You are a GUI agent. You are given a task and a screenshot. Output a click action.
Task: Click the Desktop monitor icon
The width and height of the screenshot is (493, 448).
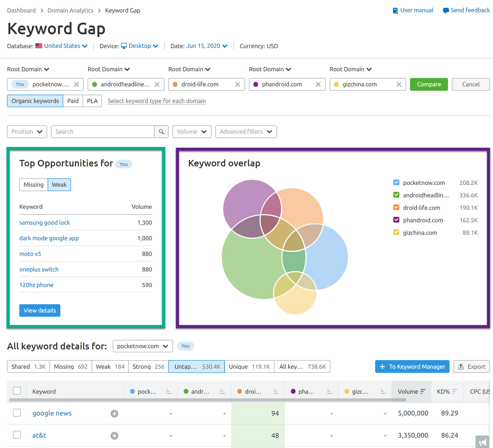(x=124, y=46)
